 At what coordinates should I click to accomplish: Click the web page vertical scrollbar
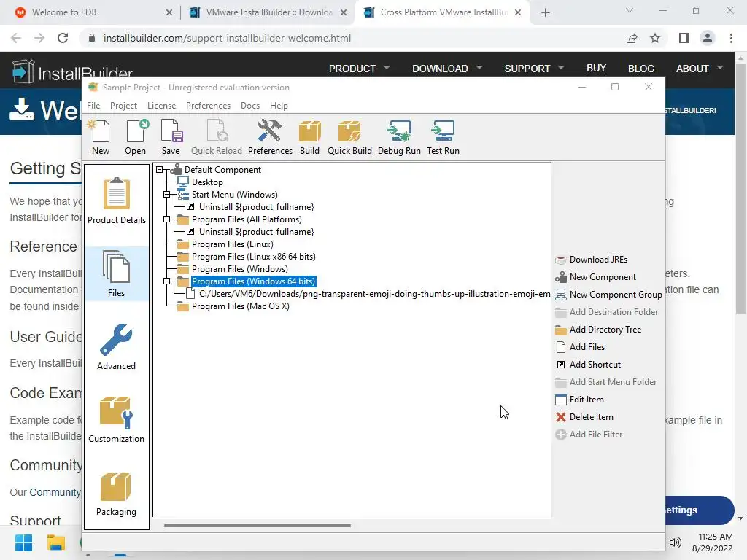tap(740, 188)
